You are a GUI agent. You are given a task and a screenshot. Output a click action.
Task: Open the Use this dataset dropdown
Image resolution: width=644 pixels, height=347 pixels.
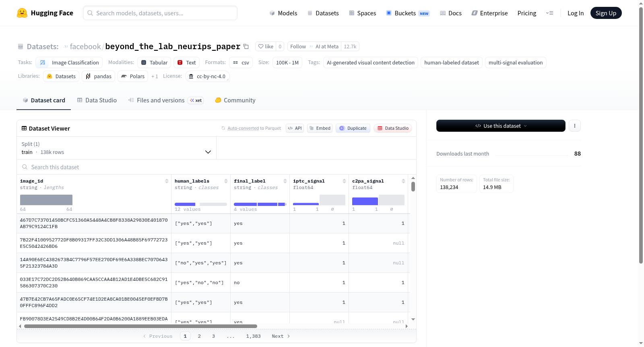click(501, 126)
